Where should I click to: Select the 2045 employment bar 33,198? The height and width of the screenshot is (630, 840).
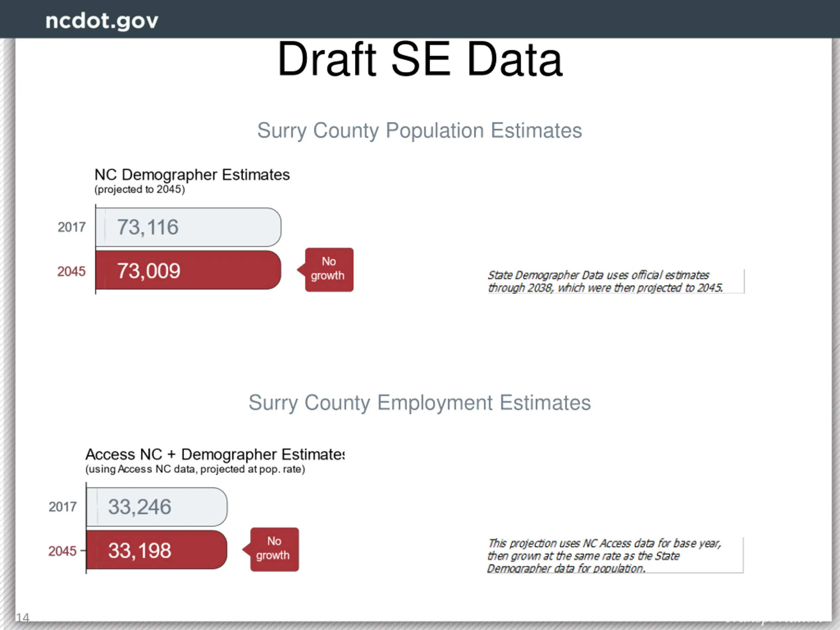157,550
